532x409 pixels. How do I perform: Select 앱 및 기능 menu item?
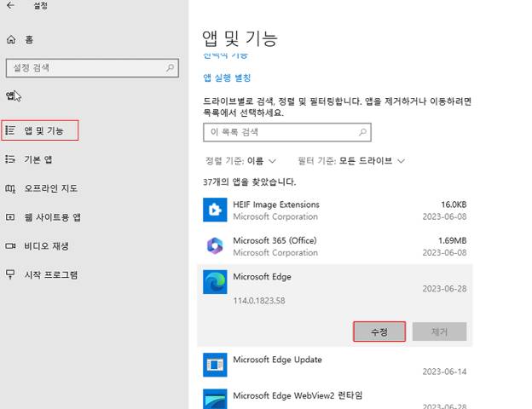(x=40, y=130)
